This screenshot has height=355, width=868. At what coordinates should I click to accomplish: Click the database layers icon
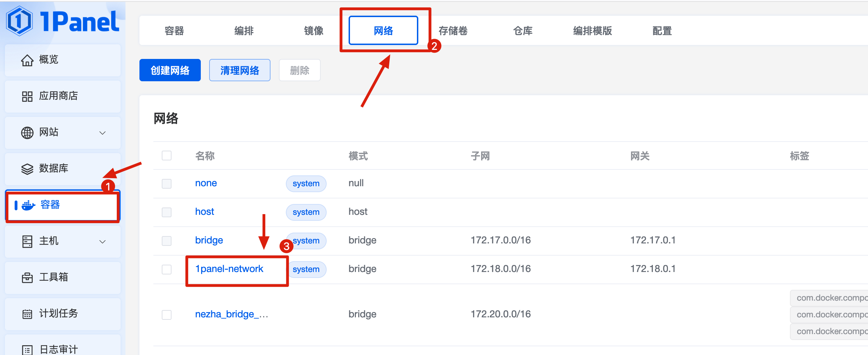point(27,169)
